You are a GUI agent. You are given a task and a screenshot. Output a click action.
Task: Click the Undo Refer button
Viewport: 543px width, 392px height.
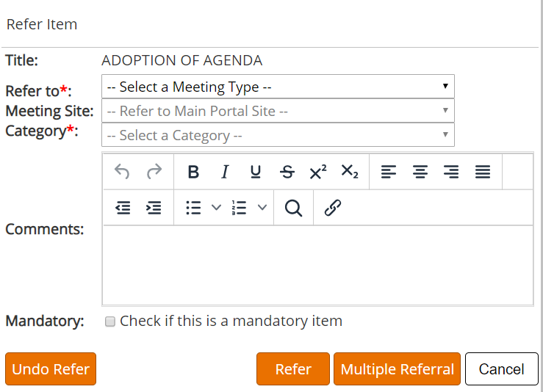point(51,369)
